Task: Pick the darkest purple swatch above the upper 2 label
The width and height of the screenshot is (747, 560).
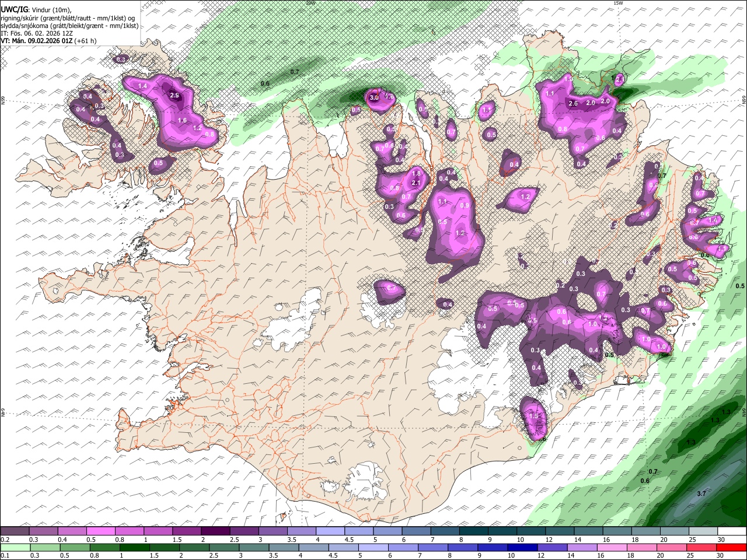Action: point(215,531)
